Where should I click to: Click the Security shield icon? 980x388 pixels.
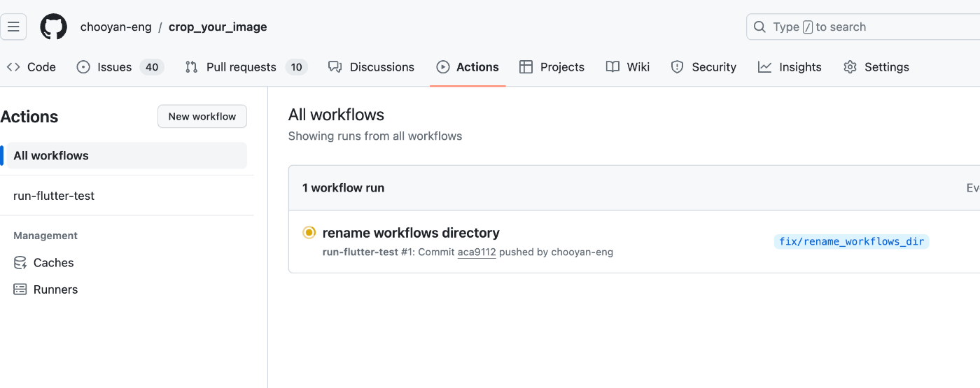[677, 67]
